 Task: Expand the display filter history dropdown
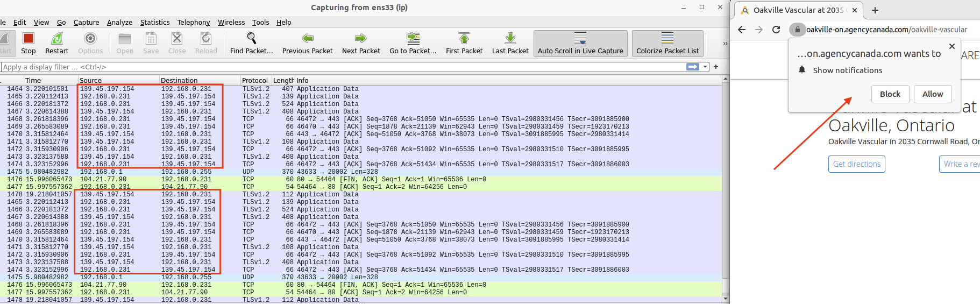tap(705, 67)
